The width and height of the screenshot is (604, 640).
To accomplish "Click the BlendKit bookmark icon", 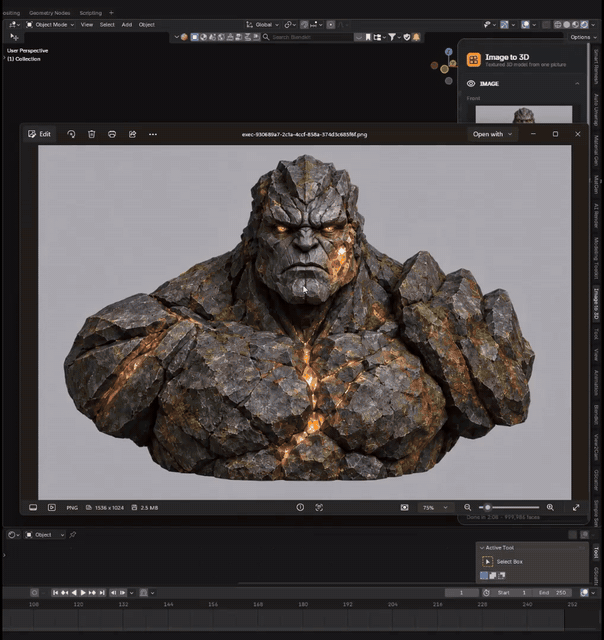I will (368, 37).
